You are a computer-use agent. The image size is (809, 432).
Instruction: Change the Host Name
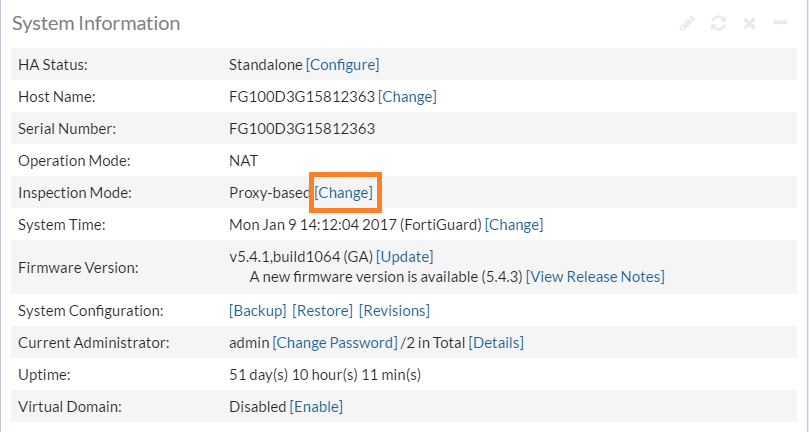point(407,96)
